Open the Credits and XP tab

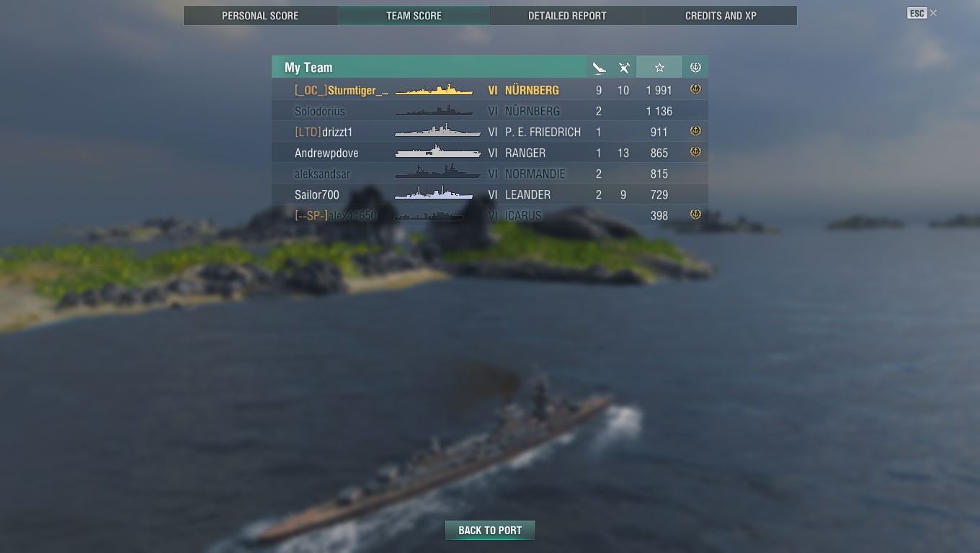point(721,15)
